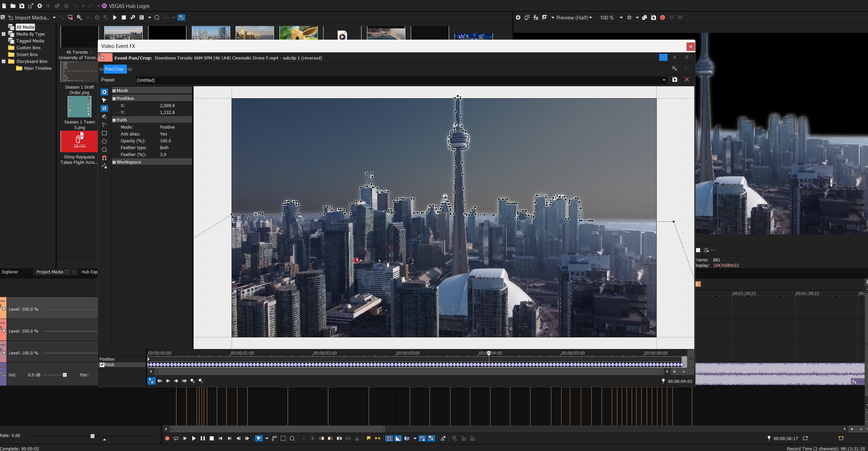Click the Create Keyframe icon
Viewport: 868px width, 451px height.
(193, 381)
